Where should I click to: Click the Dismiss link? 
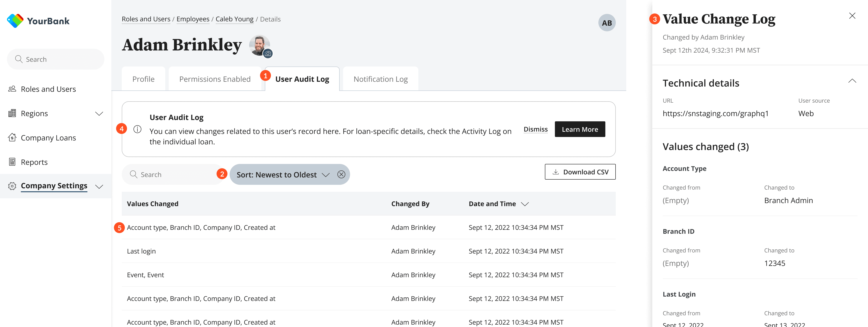[x=535, y=129]
